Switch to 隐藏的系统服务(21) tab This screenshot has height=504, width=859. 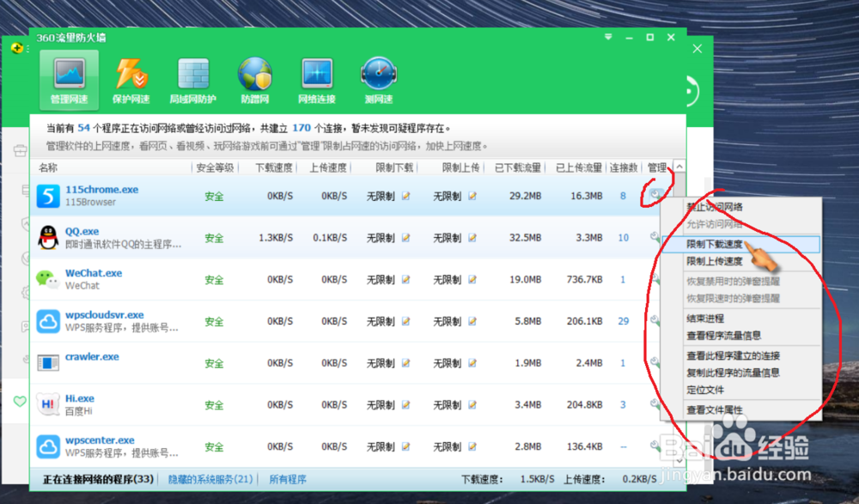pos(210,479)
